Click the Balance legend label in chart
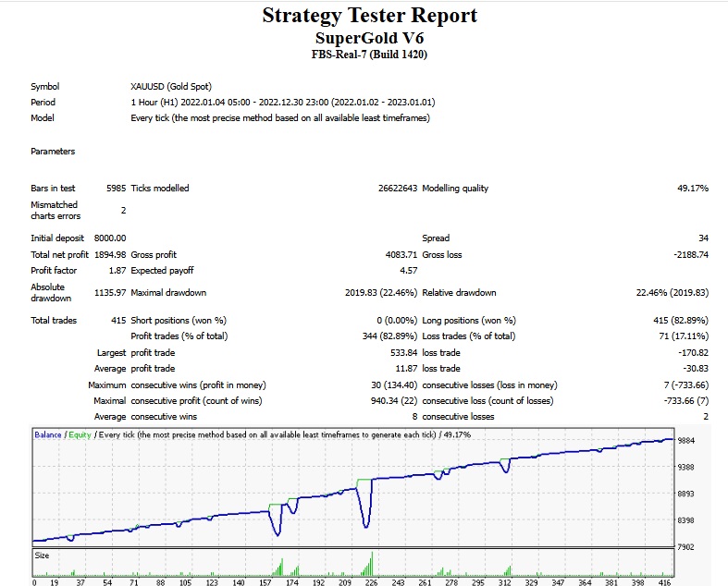728x586 pixels. (48, 434)
